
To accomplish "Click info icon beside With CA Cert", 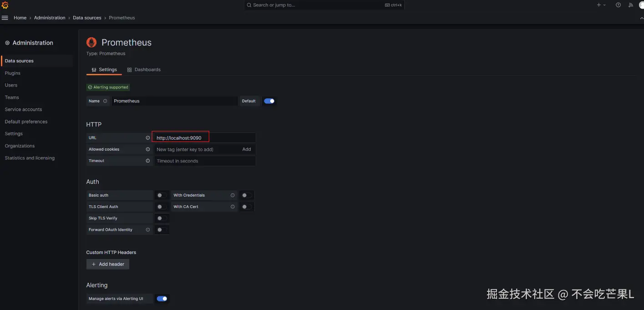I will [233, 207].
